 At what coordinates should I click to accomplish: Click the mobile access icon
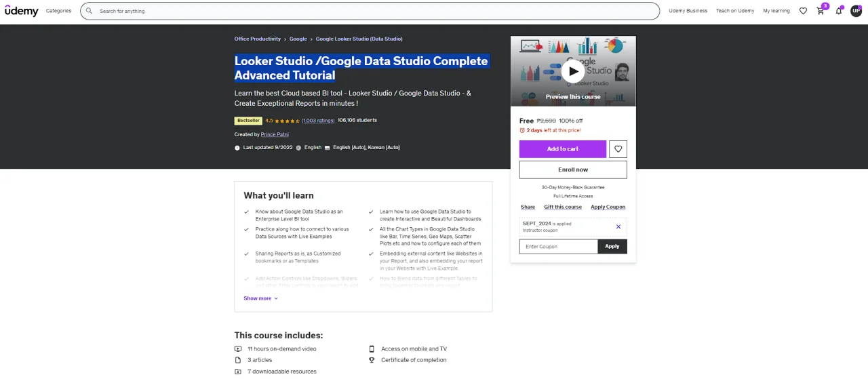tap(372, 349)
